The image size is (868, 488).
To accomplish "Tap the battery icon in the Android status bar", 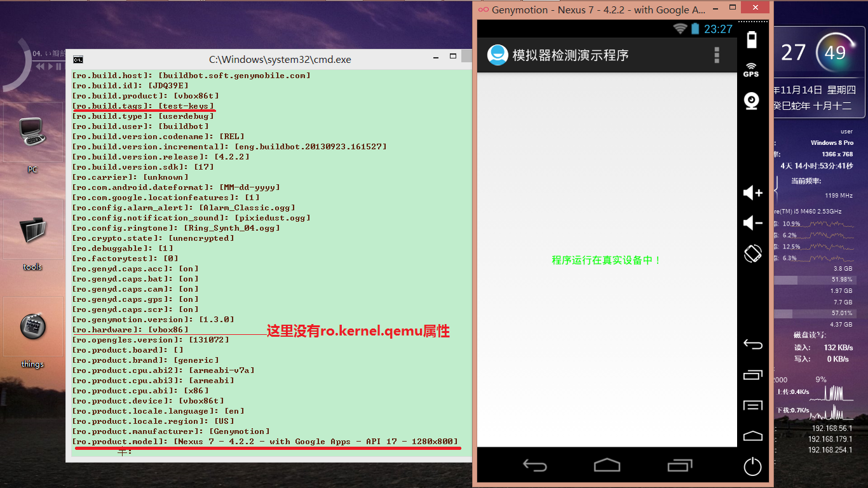I will 695,29.
